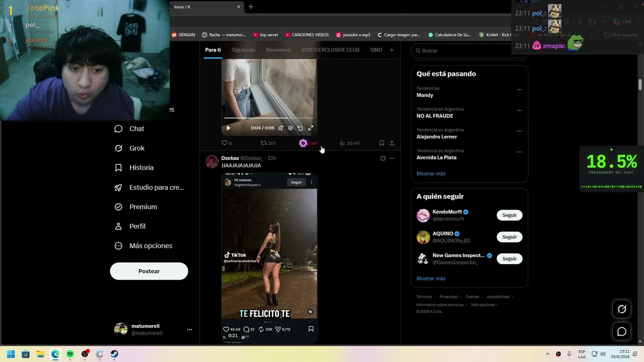Image resolution: width=644 pixels, height=362 pixels.
Task: Open Estudio para creadores in sidebar
Action: [x=149, y=187]
